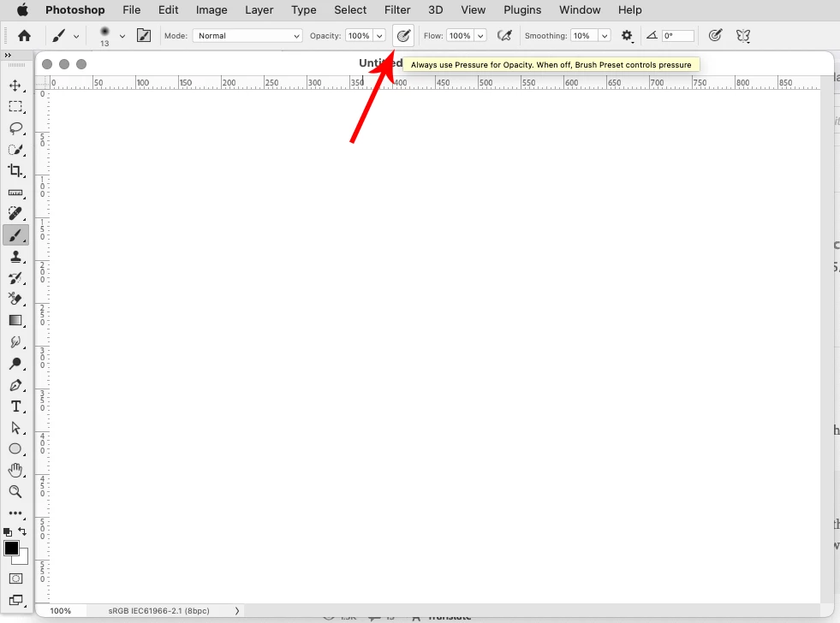Enable airbrush-style build-up effects
The image size is (840, 623).
[x=504, y=36]
